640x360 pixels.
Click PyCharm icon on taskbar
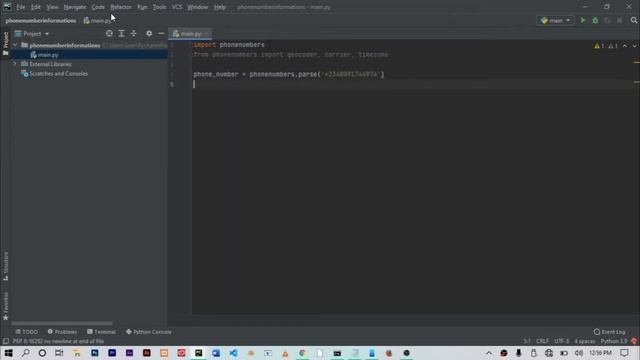(198, 353)
